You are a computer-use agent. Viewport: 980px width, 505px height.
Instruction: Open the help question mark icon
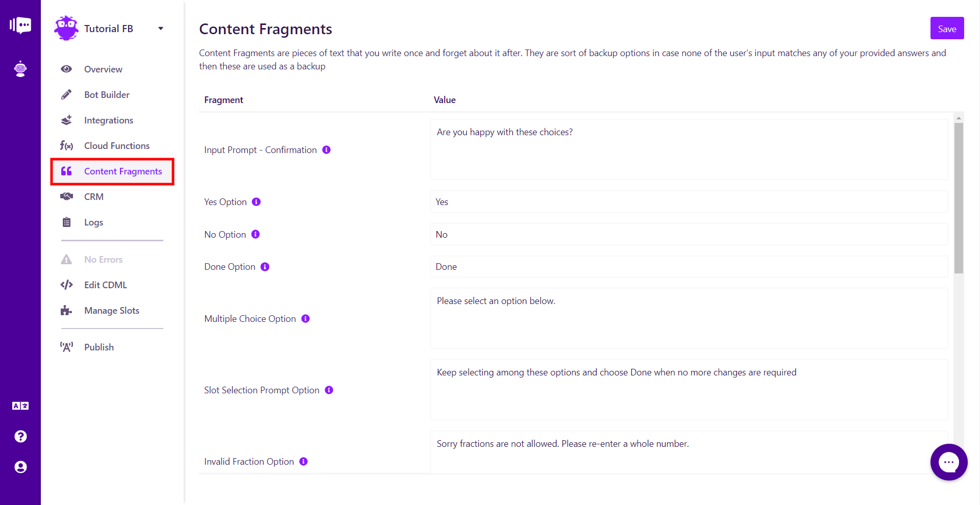coord(20,437)
